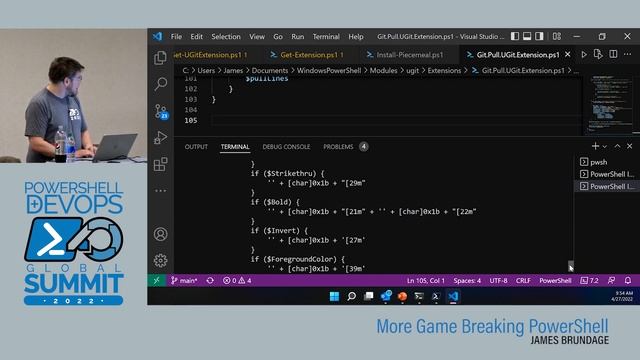Screen dimensions: 640x360
Task: Customize layout icon in title bar
Action: pyautogui.click(x=557, y=36)
